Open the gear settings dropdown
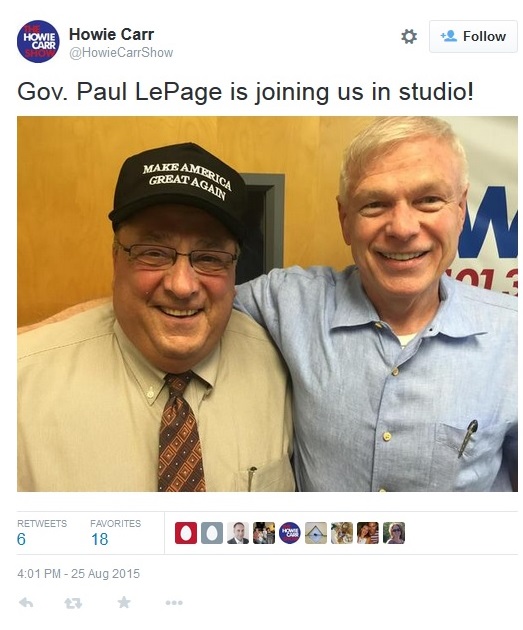This screenshot has height=630, width=523. click(x=409, y=37)
